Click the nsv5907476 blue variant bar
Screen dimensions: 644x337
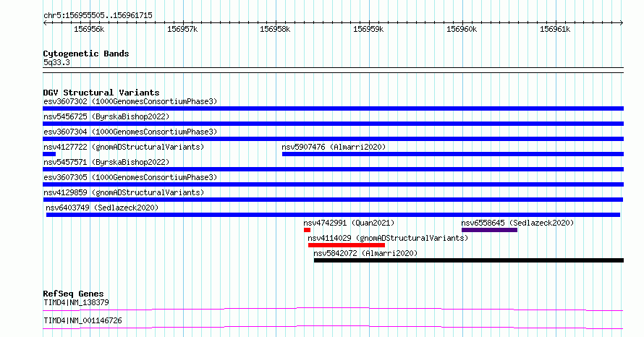click(453, 154)
